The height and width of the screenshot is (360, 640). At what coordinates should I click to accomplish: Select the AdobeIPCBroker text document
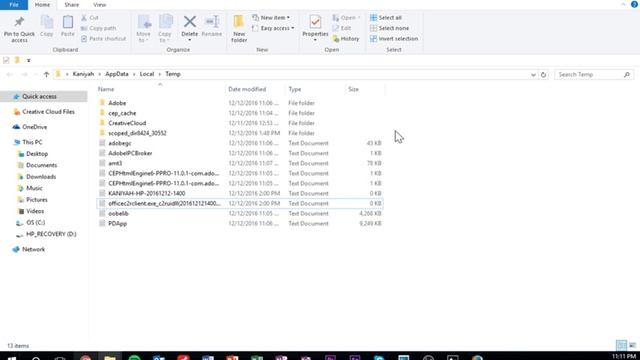tap(240, 153)
